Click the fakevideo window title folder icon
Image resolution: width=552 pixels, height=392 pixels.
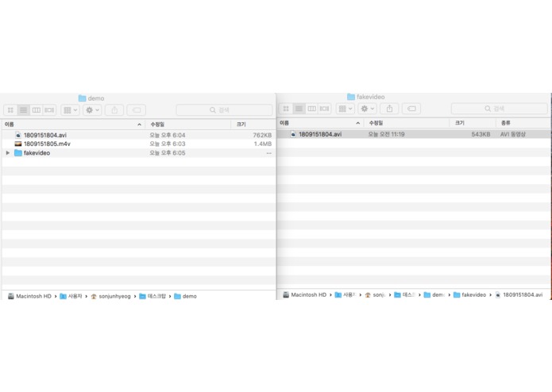pos(350,97)
